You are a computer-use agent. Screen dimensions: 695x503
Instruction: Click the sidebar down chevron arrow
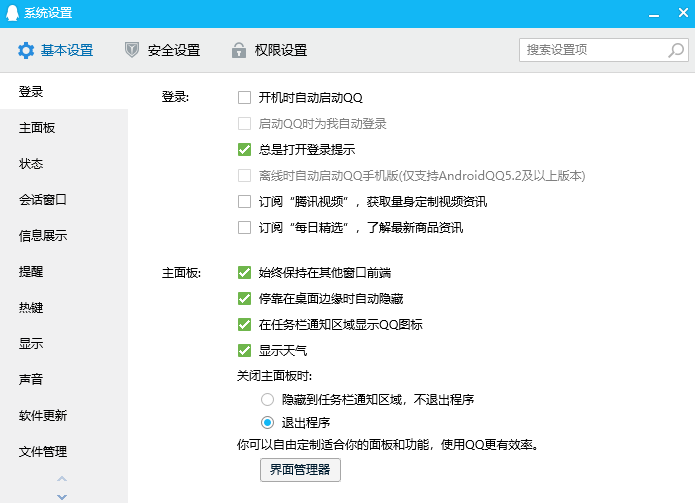click(62, 497)
